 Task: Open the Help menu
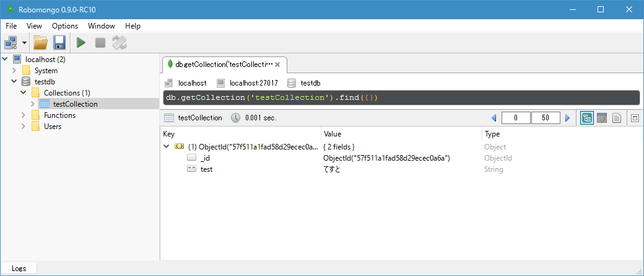pyautogui.click(x=133, y=26)
